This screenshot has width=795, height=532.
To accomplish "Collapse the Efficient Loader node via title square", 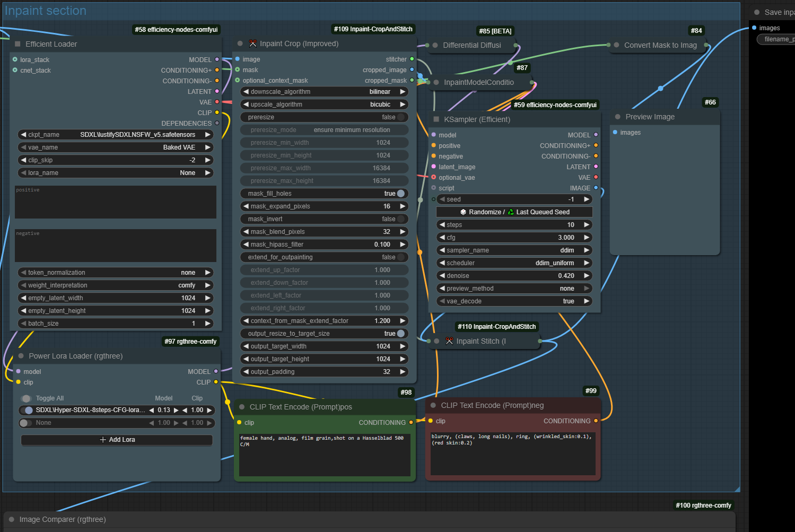I will pos(18,44).
